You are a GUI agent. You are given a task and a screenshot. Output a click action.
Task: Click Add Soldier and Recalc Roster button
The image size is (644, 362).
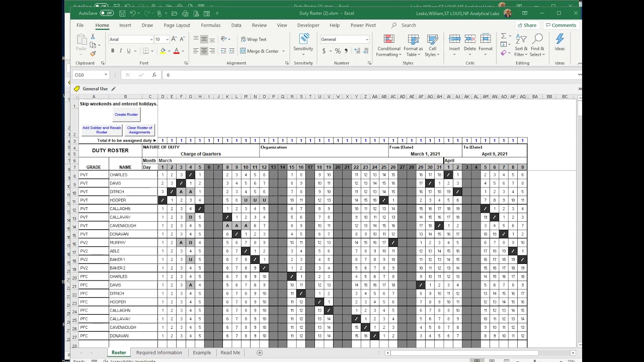(102, 130)
